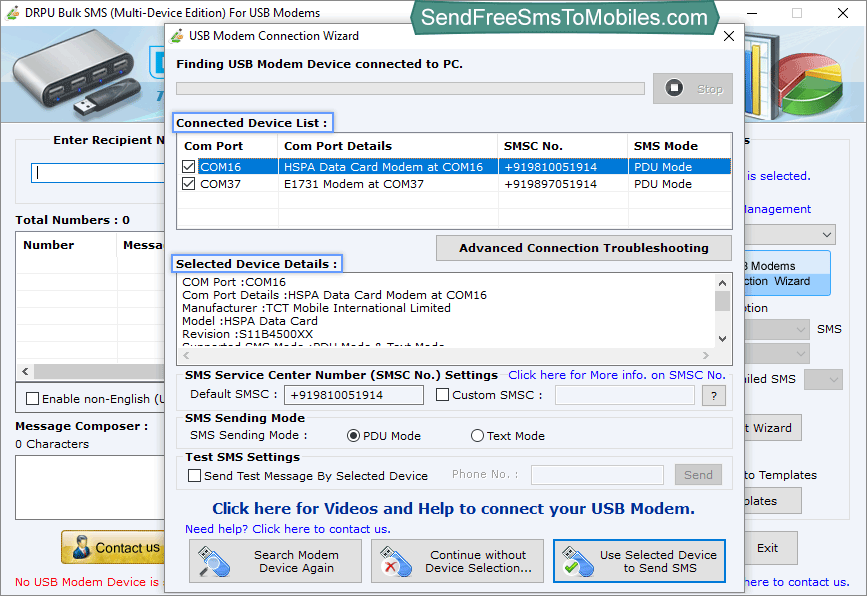
Task: Click the Number column header in main window
Action: click(x=66, y=245)
